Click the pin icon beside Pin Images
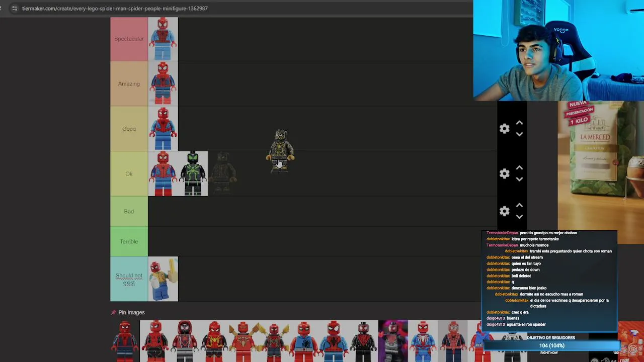The image size is (644, 362). [113, 312]
